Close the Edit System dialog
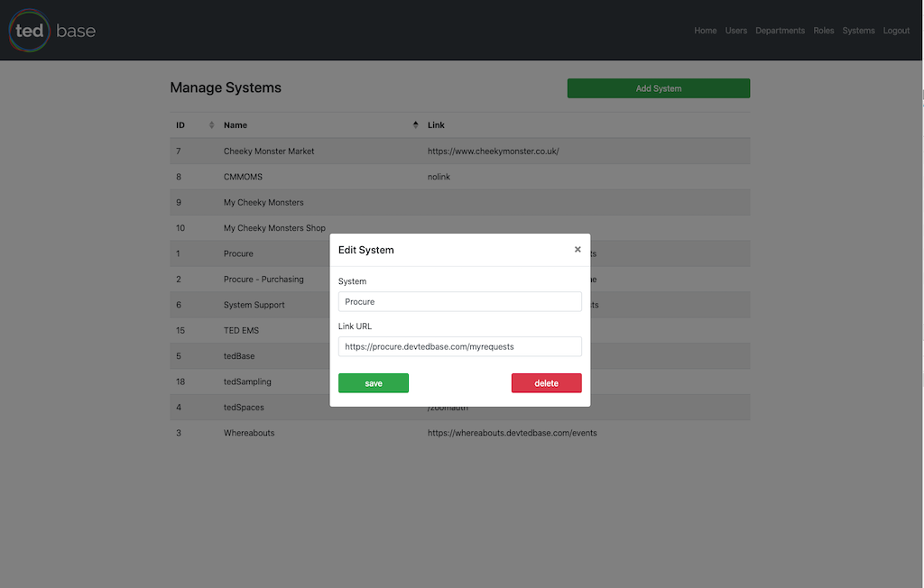The width and height of the screenshot is (924, 588). (577, 250)
